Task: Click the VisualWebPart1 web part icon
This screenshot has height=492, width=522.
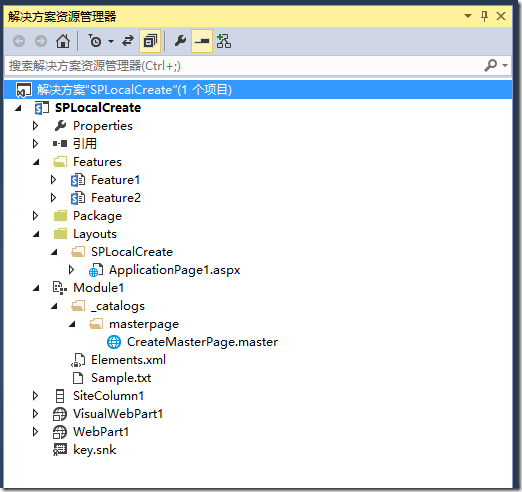Action: (x=60, y=414)
